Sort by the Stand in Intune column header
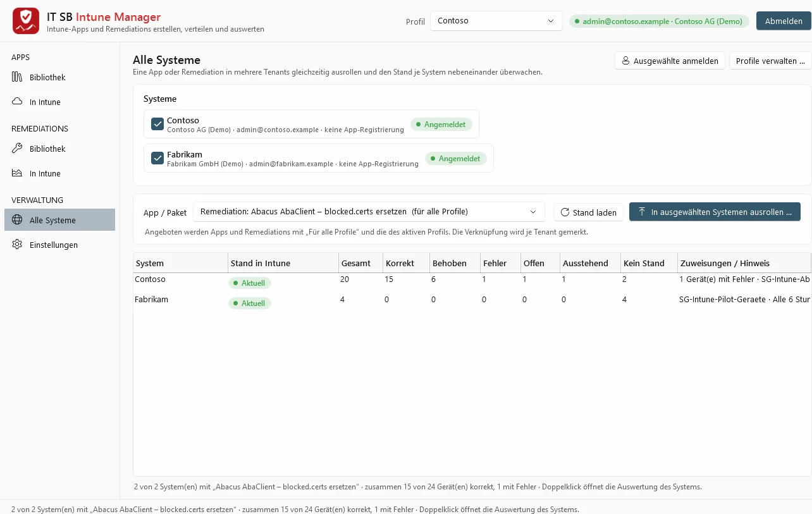 pyautogui.click(x=283, y=263)
